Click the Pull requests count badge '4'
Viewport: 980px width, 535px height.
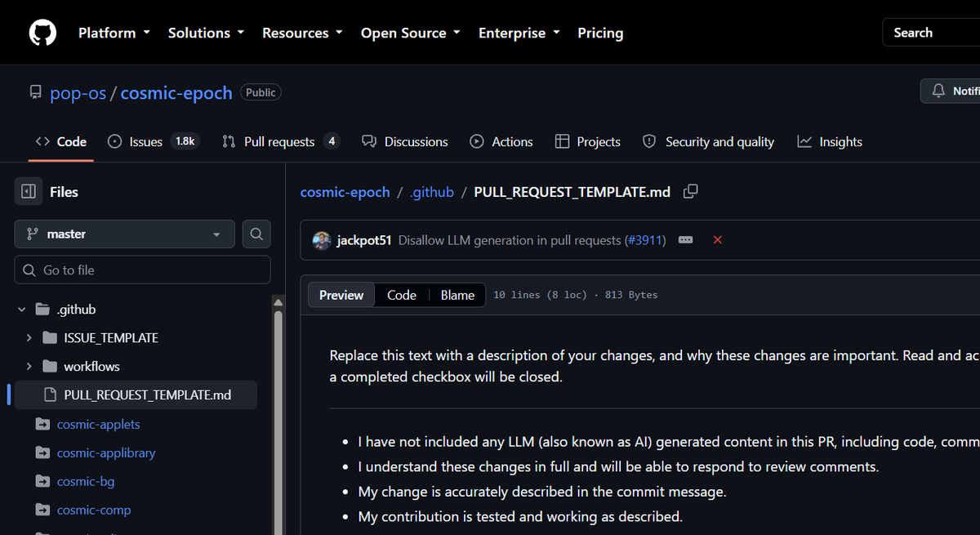332,141
